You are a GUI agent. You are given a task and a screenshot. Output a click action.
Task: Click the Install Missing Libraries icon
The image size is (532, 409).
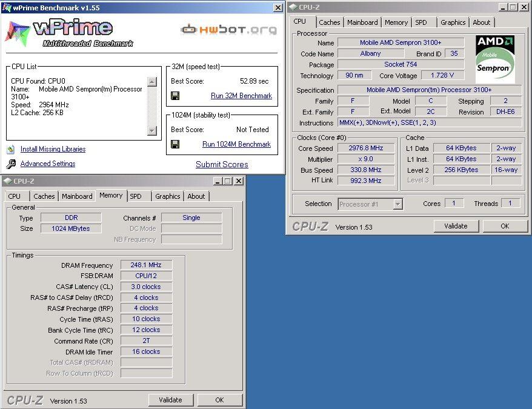pos(10,149)
